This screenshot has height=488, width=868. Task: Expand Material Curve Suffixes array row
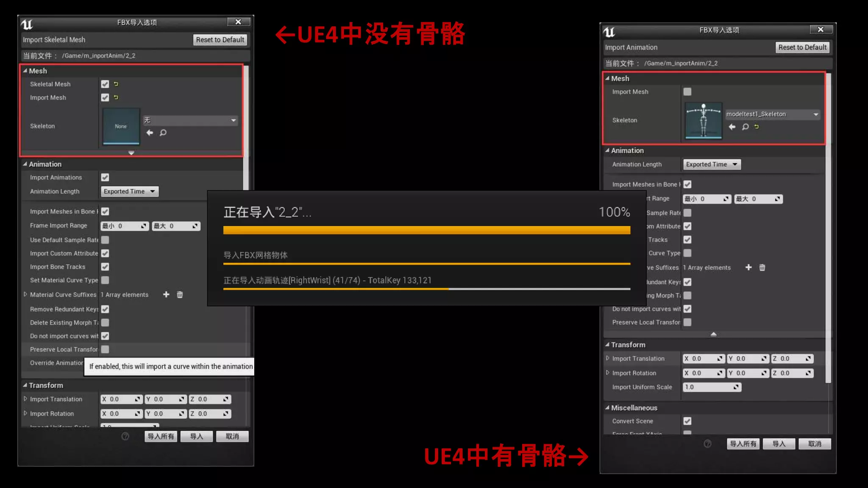pos(25,294)
